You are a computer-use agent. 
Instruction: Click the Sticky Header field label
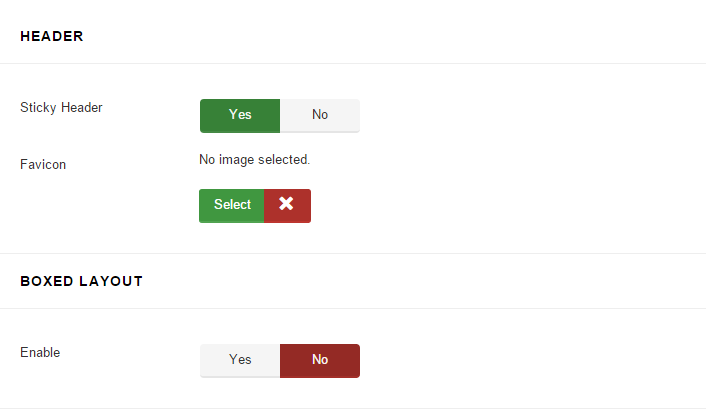point(61,108)
